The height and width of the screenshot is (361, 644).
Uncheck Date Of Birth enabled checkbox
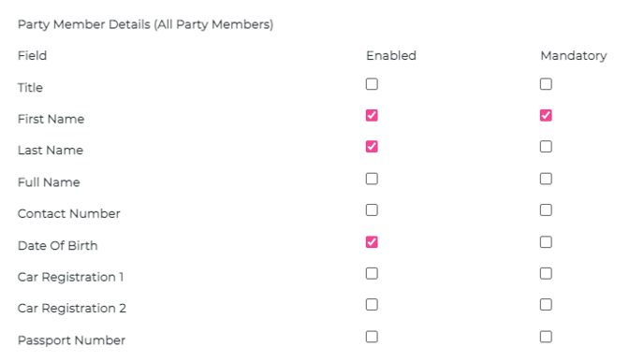372,242
